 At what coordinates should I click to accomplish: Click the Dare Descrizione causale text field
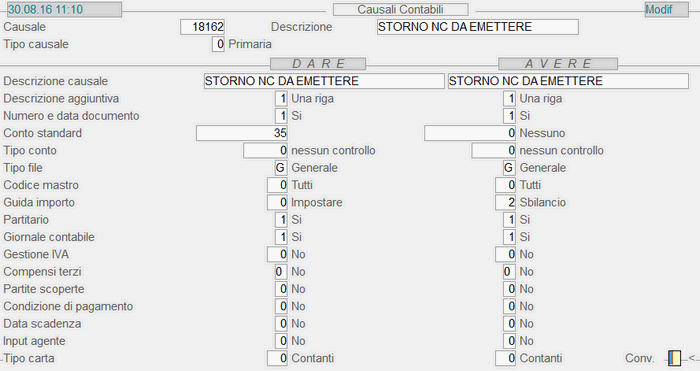(324, 81)
